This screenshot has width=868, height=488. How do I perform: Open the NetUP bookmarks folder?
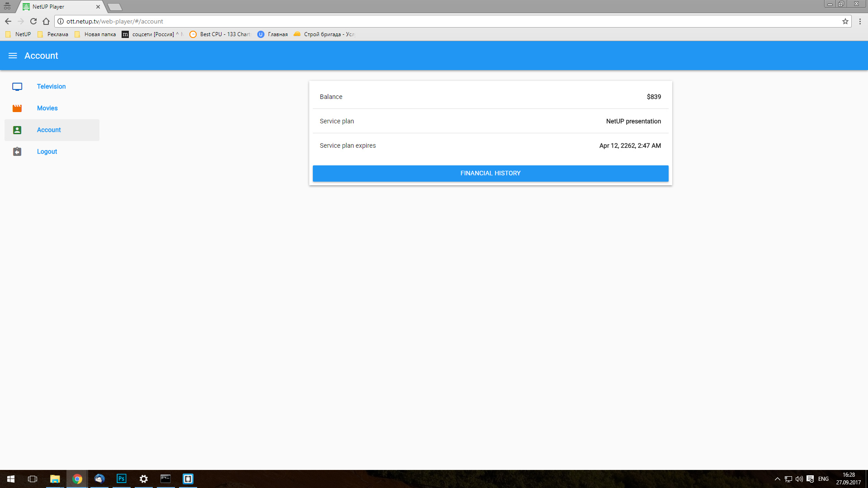point(18,34)
